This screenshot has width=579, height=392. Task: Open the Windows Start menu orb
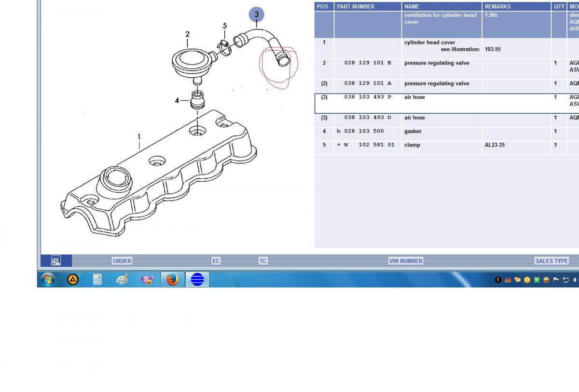48,279
